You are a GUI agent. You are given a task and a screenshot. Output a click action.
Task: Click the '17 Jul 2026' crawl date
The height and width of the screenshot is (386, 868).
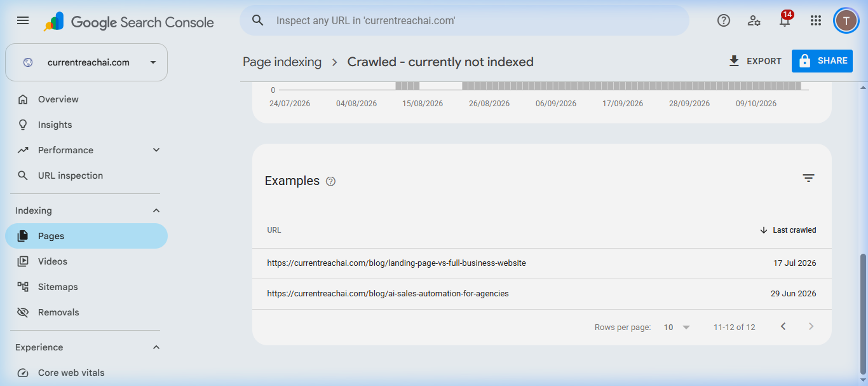[794, 263]
